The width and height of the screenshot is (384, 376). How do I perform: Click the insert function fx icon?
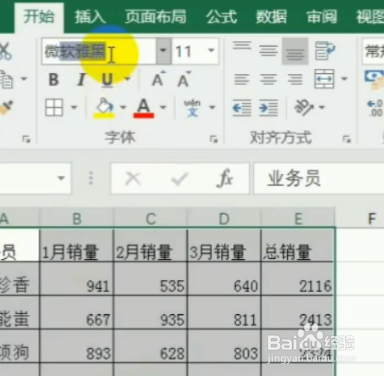pos(224,179)
